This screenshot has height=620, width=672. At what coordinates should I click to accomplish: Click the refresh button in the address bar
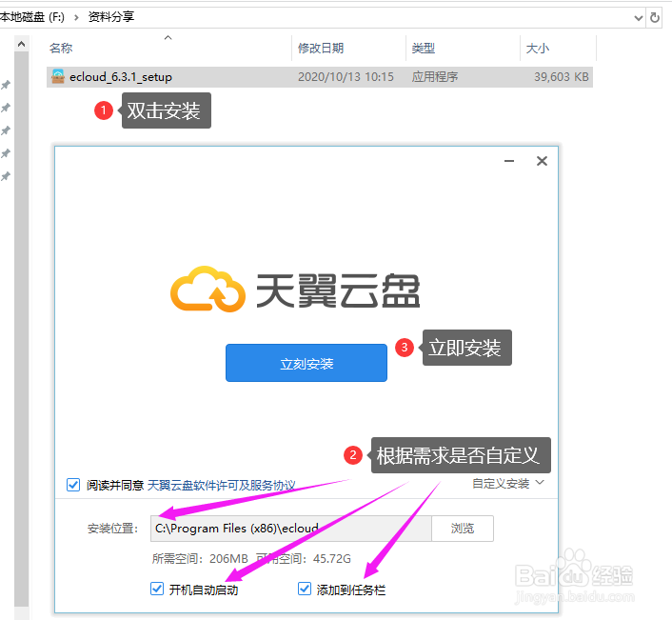[x=655, y=17]
